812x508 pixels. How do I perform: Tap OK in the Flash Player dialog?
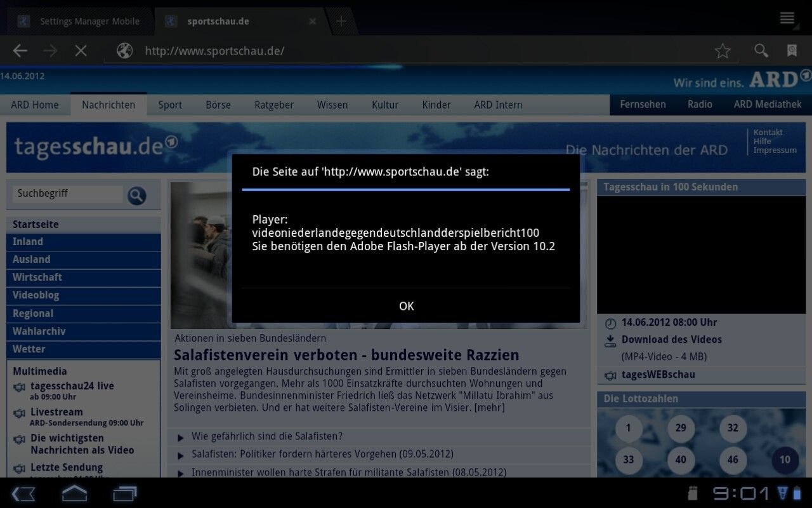click(406, 306)
